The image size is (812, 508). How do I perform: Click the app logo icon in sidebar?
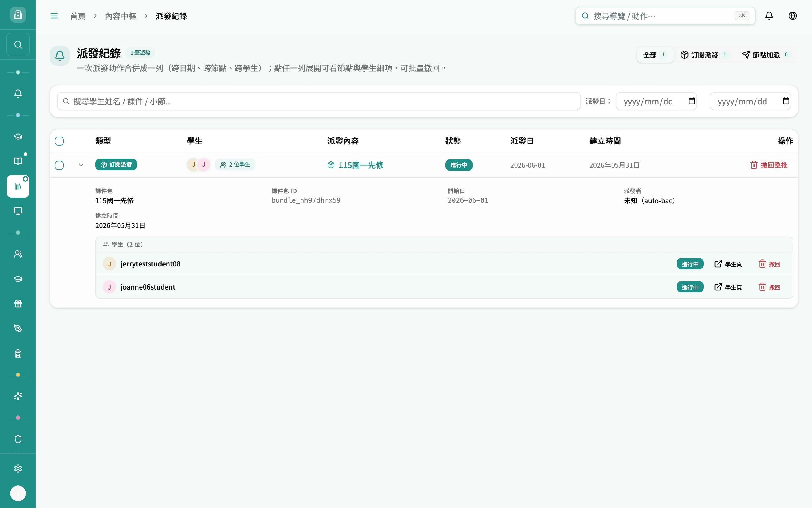click(x=18, y=15)
